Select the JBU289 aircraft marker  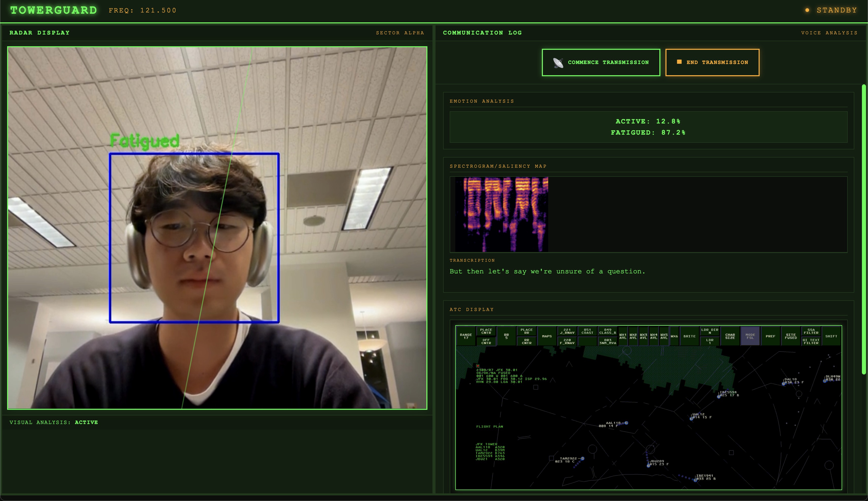point(648,465)
